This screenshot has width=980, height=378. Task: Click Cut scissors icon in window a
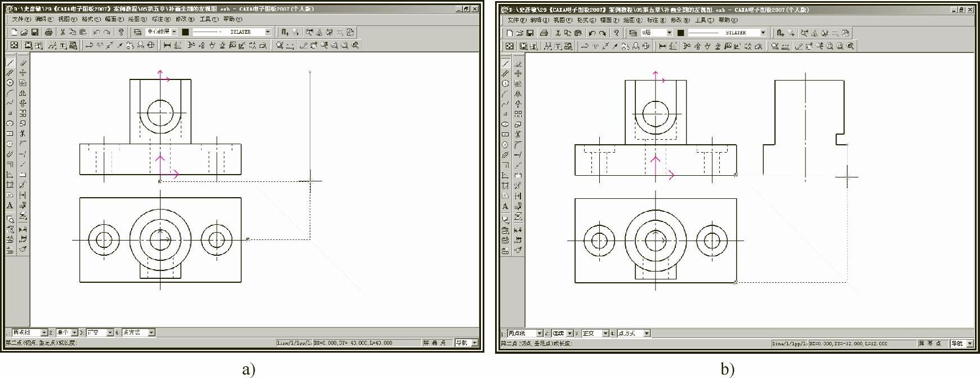tap(63, 32)
